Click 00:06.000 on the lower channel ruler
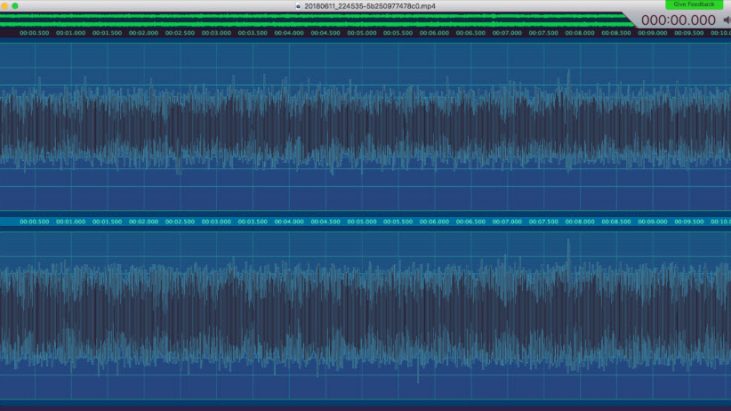The width and height of the screenshot is (731, 411). point(434,222)
